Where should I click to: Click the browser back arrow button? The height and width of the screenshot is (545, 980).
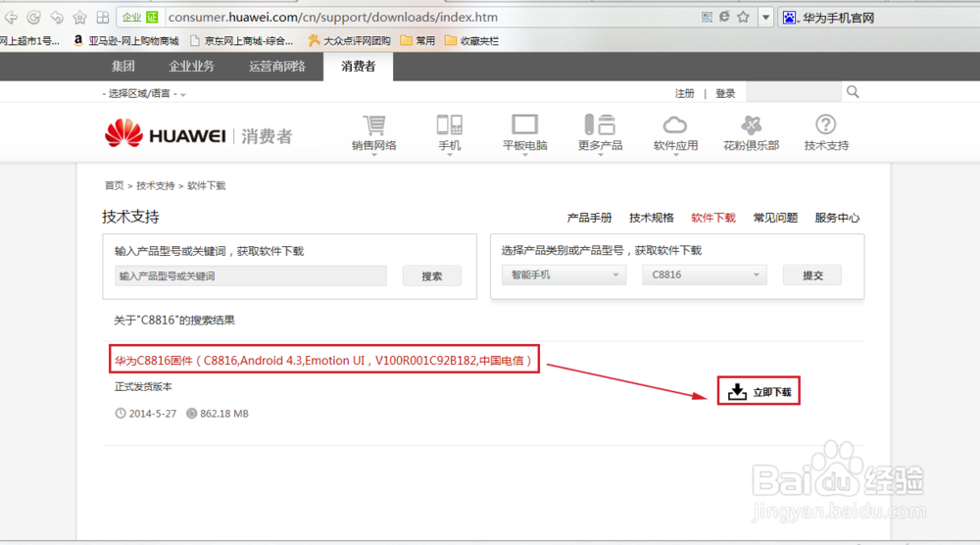tap(11, 17)
